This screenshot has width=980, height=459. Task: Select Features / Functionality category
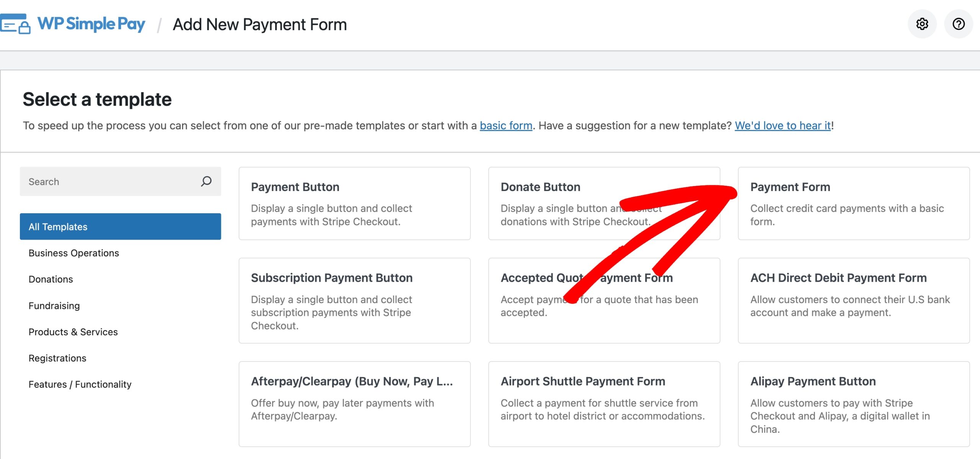tap(80, 384)
